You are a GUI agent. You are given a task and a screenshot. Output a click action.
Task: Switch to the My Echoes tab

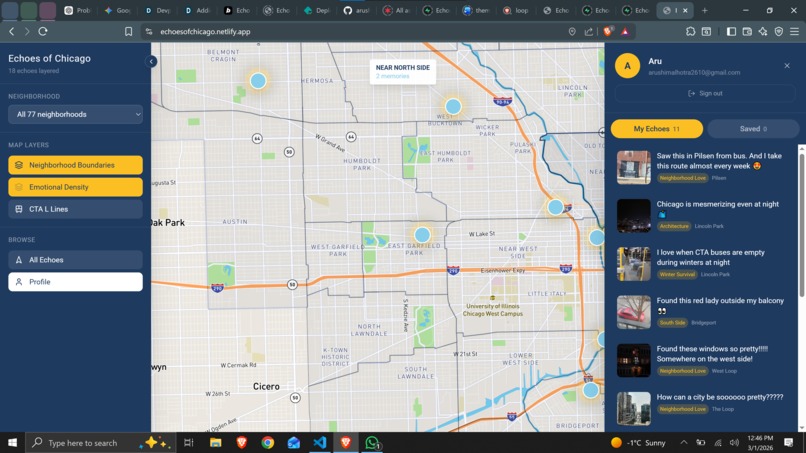(x=656, y=129)
